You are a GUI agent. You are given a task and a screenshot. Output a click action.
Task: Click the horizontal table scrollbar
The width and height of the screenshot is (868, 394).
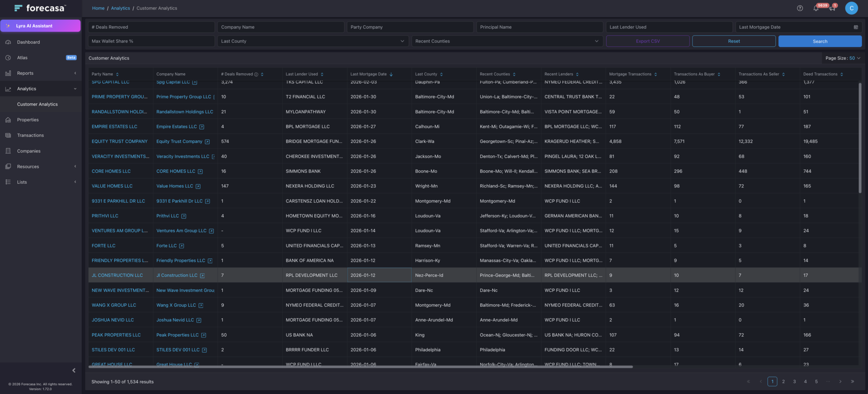(x=361, y=367)
